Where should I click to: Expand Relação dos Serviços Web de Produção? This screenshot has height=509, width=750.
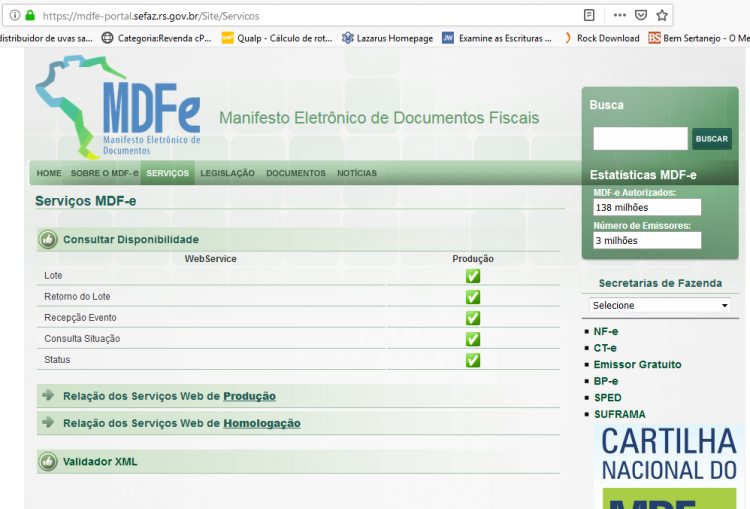[169, 396]
